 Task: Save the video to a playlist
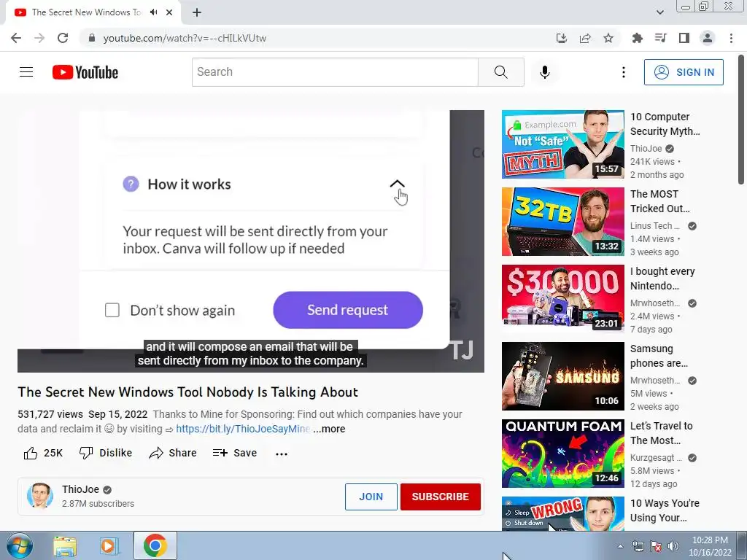pyautogui.click(x=235, y=453)
